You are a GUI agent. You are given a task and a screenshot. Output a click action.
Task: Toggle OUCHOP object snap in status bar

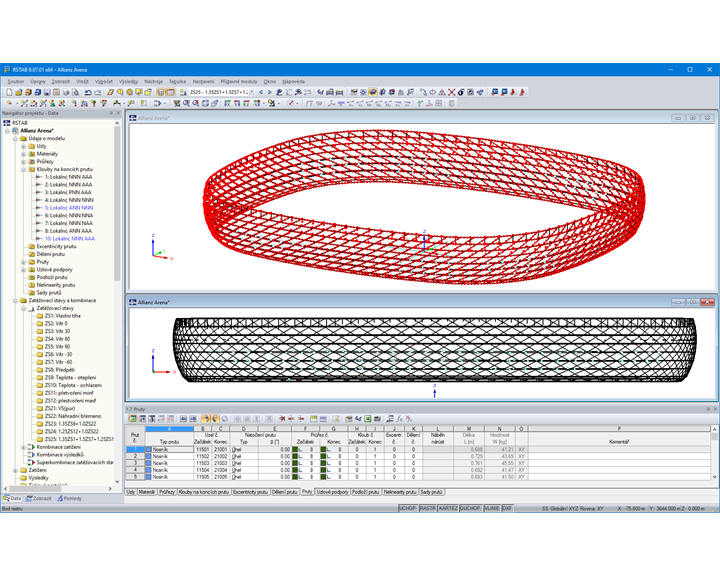[470, 508]
